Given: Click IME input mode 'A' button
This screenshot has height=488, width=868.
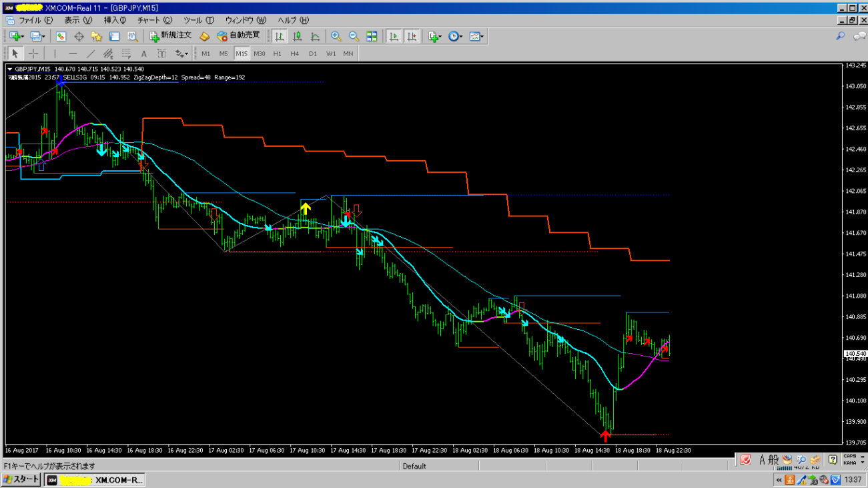Looking at the screenshot, I should [x=761, y=459].
